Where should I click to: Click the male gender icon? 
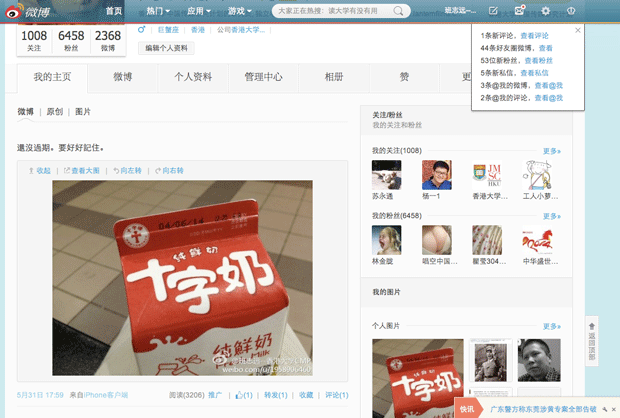point(142,29)
